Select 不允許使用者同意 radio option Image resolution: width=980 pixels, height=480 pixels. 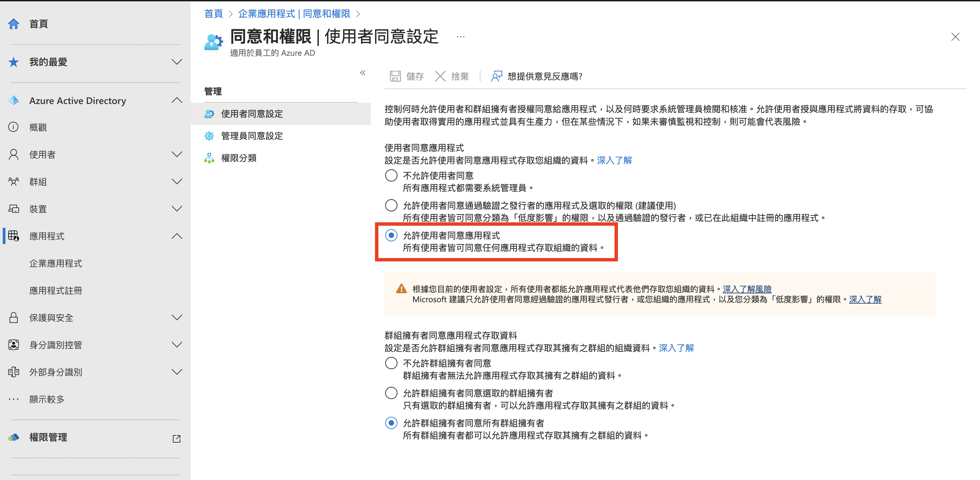391,175
